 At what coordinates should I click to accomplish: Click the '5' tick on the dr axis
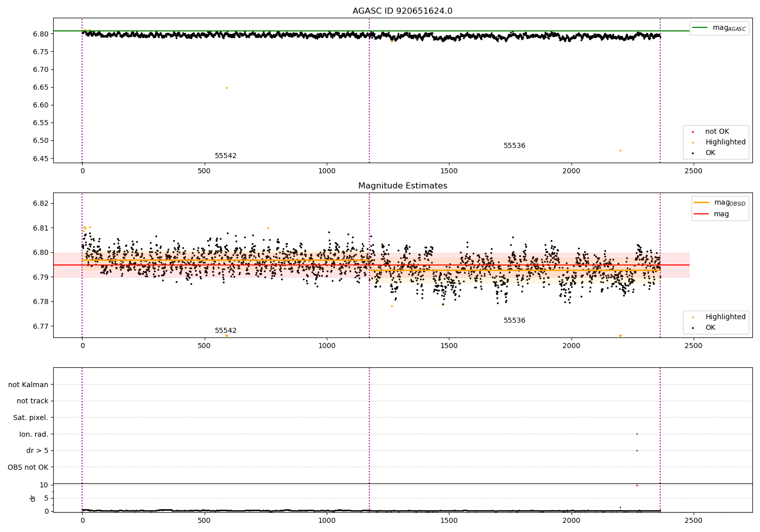(46, 499)
